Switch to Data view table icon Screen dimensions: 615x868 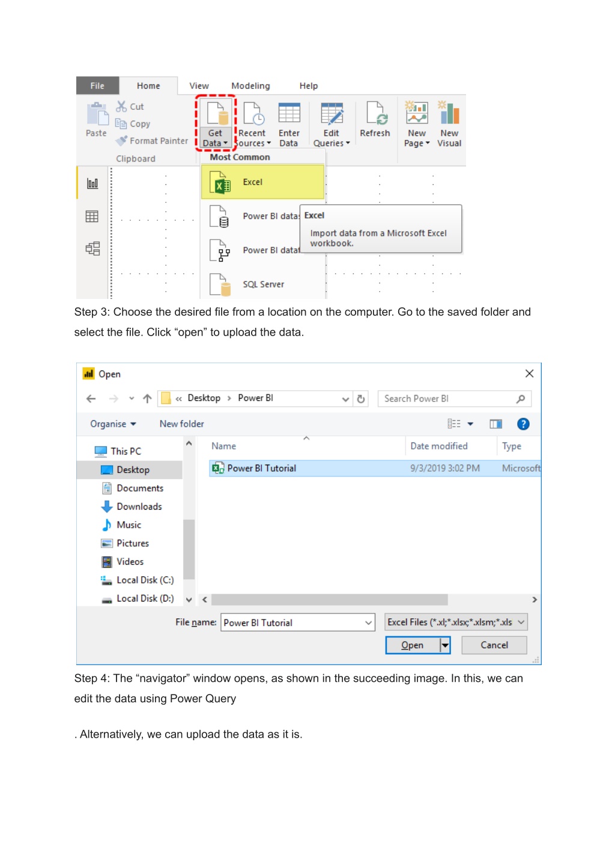[92, 216]
